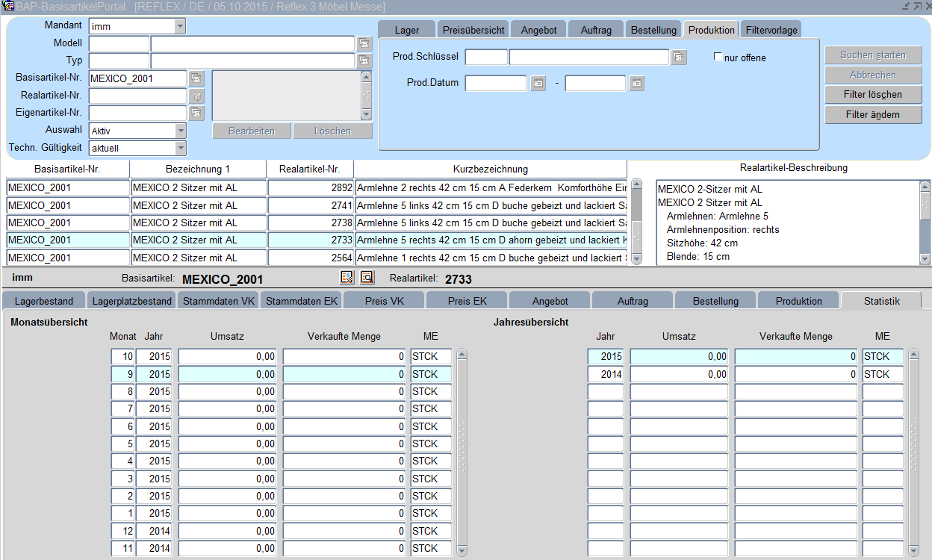Click the magnifier detail icon before Realartikel

coord(367,279)
